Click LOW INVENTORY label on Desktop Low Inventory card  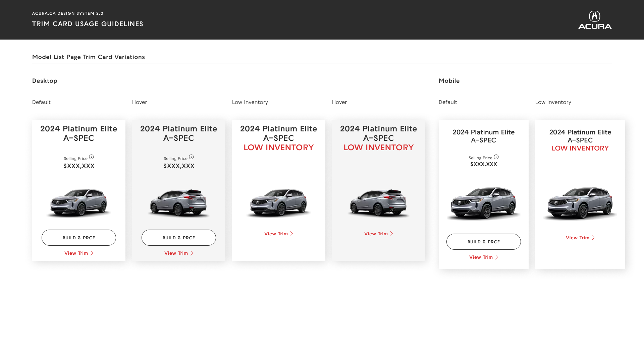pyautogui.click(x=279, y=147)
